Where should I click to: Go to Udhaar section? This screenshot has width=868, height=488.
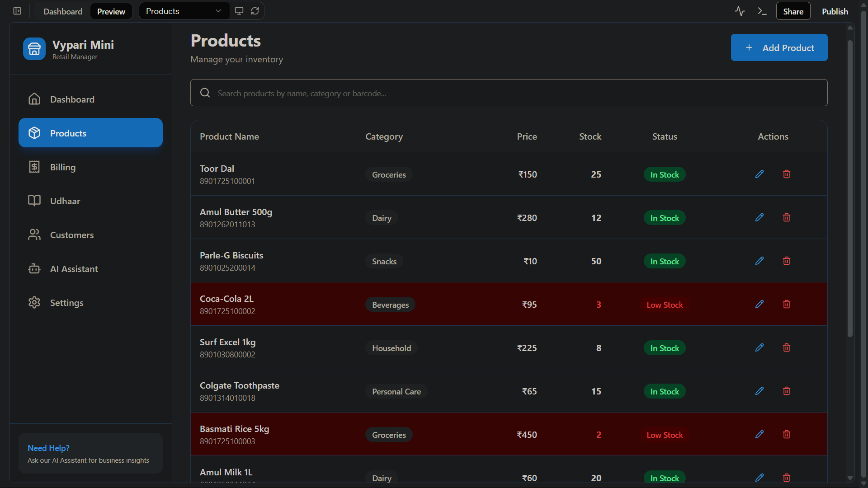pos(65,201)
